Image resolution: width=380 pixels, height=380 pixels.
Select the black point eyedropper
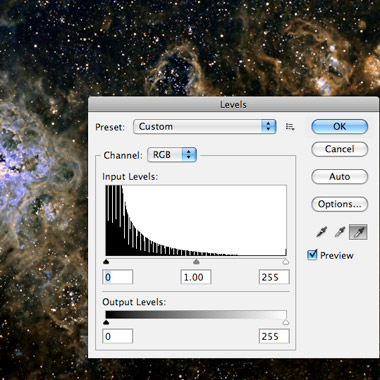[x=322, y=232]
